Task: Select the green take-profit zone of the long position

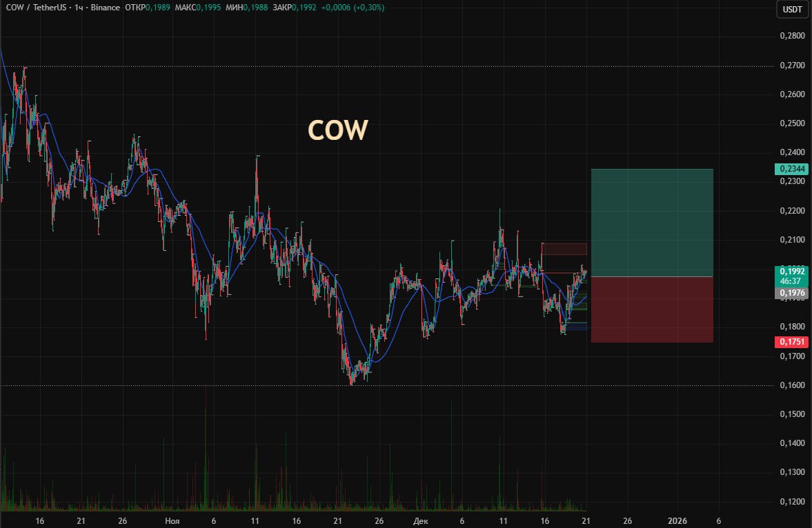Action: 652,223
